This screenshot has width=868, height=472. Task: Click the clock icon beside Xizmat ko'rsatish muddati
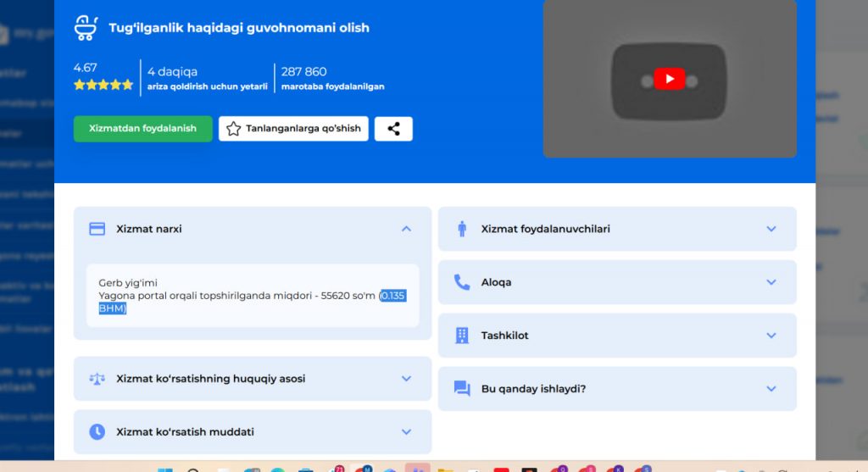point(97,432)
